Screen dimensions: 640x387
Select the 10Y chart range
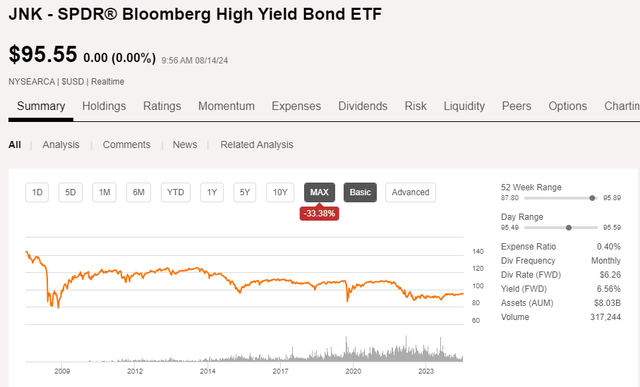pyautogui.click(x=280, y=192)
